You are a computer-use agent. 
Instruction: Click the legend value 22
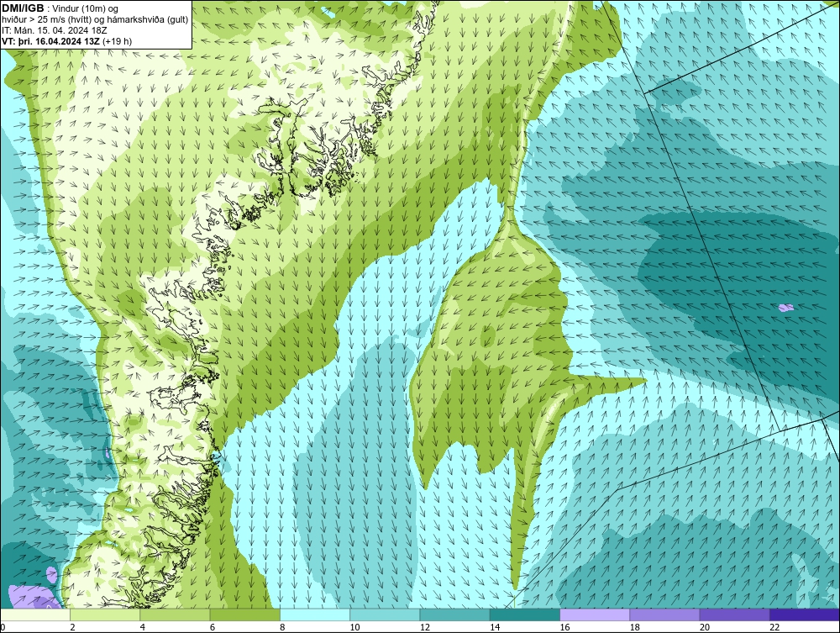pyautogui.click(x=774, y=628)
